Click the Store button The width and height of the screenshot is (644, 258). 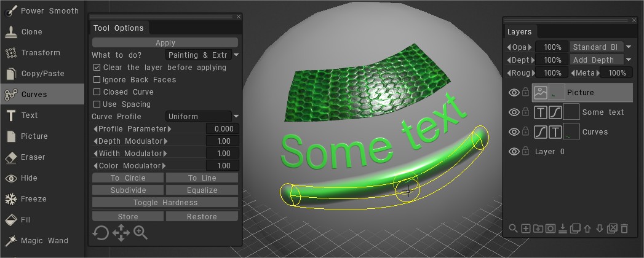[x=128, y=217]
